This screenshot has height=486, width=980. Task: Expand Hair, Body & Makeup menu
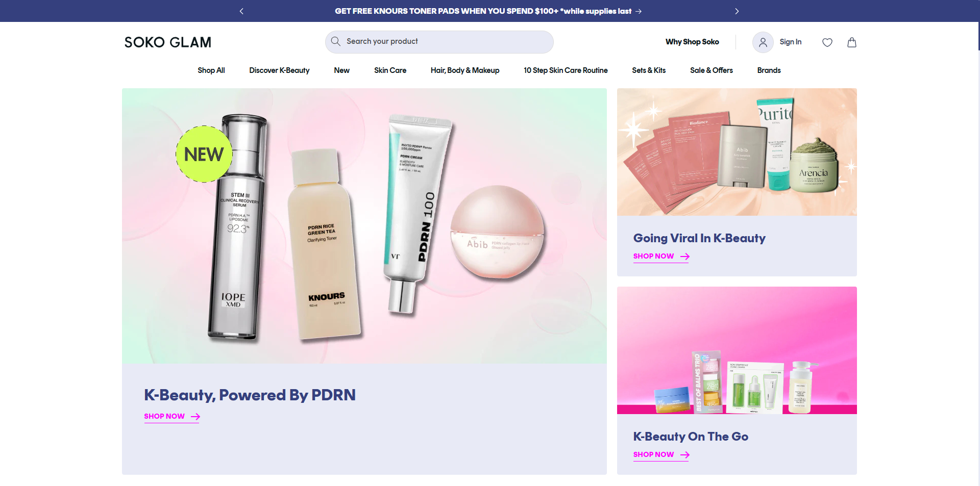click(464, 70)
